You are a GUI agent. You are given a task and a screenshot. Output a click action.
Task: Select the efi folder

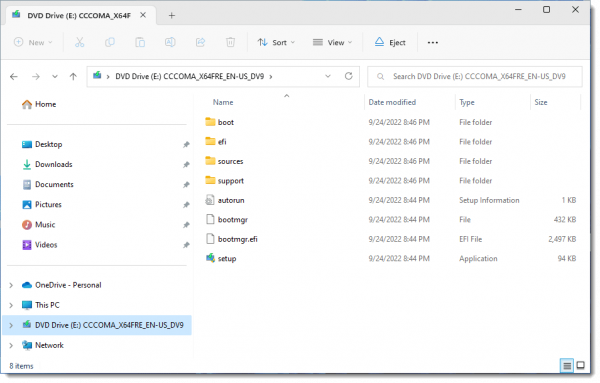(x=216, y=142)
